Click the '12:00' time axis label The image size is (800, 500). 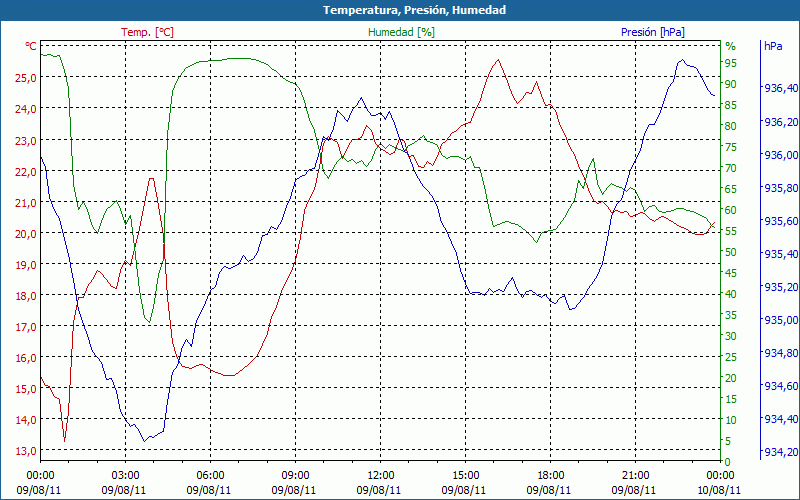click(x=381, y=476)
